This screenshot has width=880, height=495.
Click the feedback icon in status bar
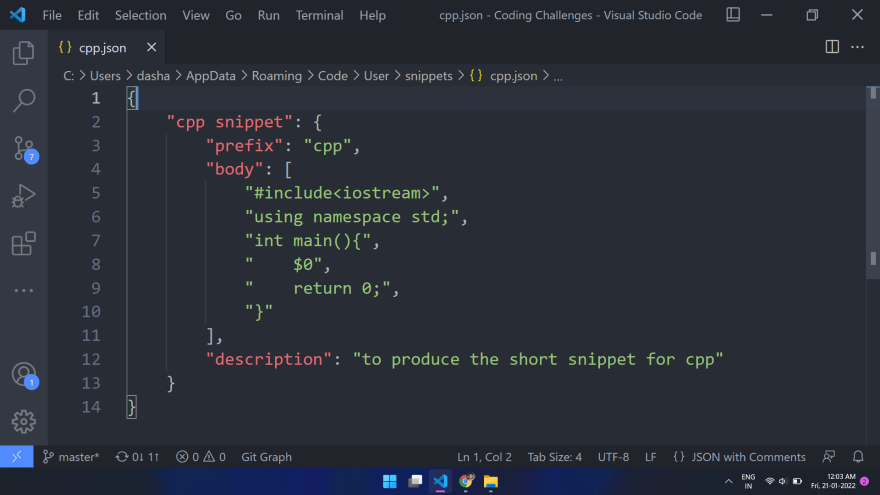829,457
